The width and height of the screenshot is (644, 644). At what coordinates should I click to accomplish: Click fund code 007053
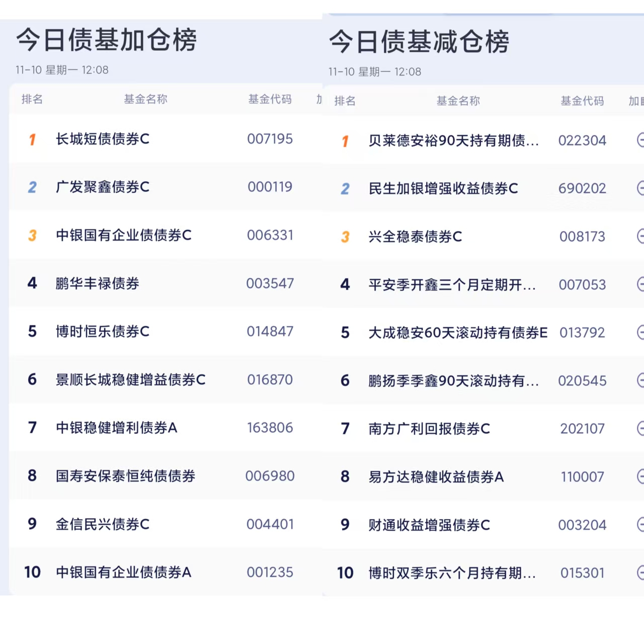point(583,285)
